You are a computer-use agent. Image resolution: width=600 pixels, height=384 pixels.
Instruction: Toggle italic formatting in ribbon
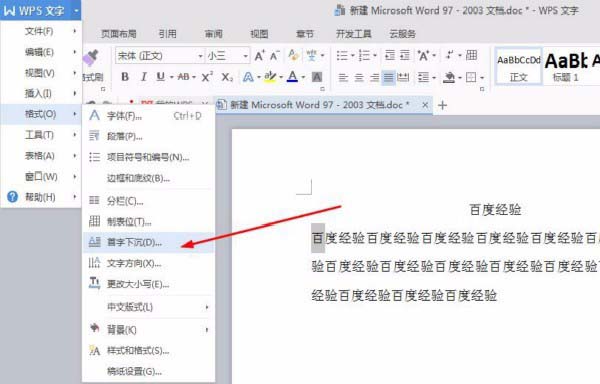[x=143, y=77]
